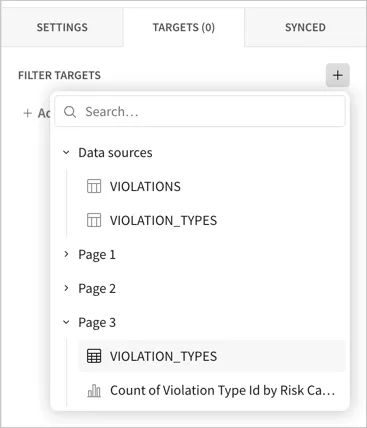367x428 pixels.
Task: Choose Count of Violation Type Id by Risk Ca… label
Action: point(222,390)
